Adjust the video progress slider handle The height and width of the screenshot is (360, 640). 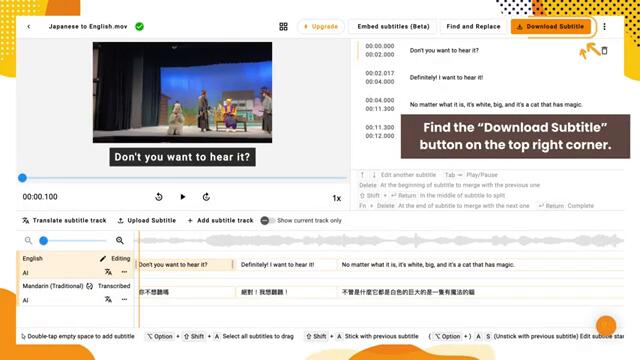click(22, 178)
